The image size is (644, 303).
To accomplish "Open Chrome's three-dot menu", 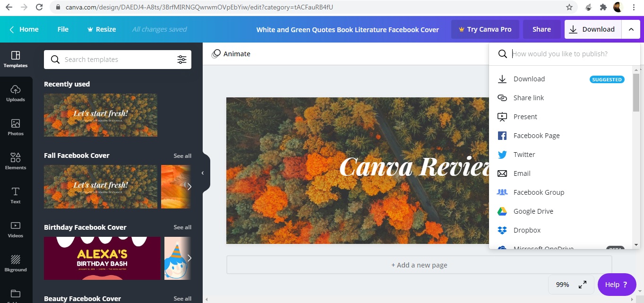I will [633, 7].
